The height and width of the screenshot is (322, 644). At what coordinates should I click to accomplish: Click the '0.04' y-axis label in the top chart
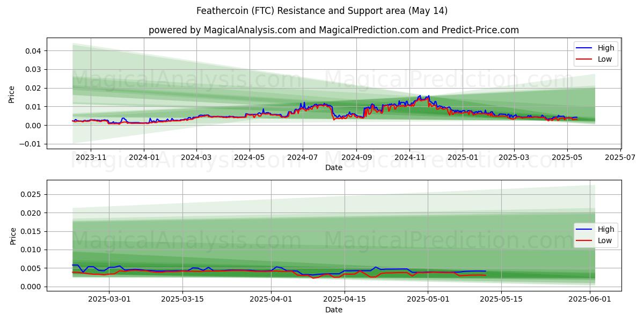click(34, 51)
